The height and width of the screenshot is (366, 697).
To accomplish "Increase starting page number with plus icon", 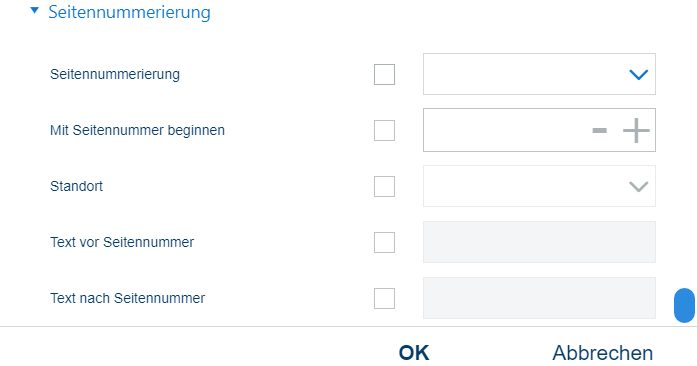I will tap(636, 130).
